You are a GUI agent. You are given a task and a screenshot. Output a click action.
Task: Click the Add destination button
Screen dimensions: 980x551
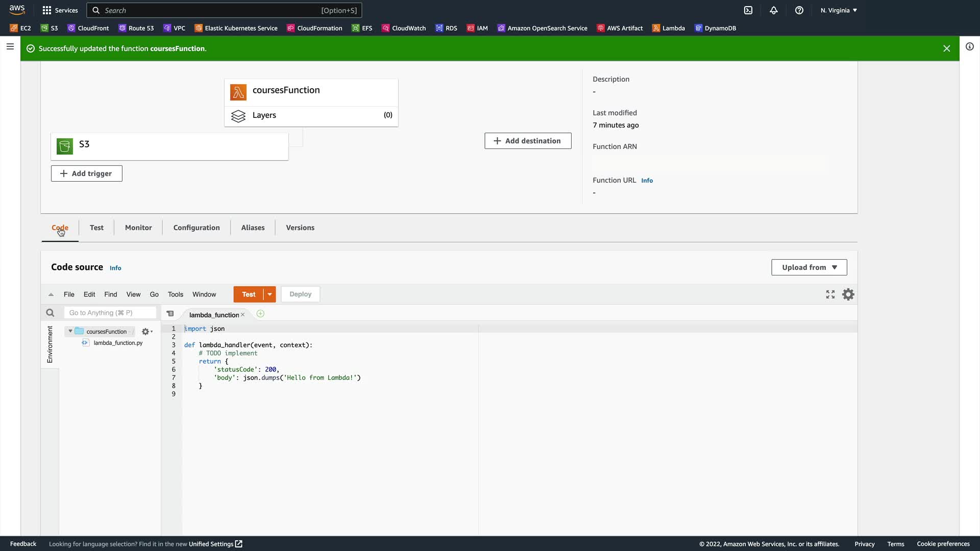coord(528,141)
